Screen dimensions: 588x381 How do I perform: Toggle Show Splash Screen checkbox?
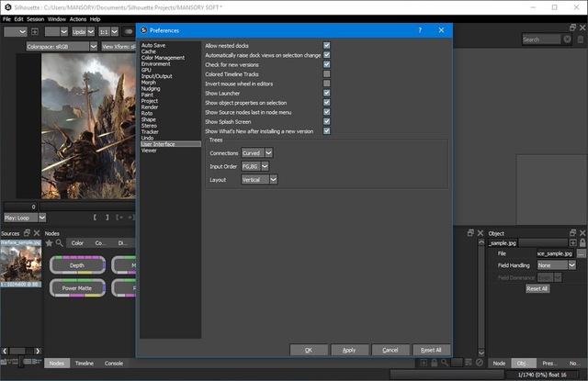coord(326,121)
